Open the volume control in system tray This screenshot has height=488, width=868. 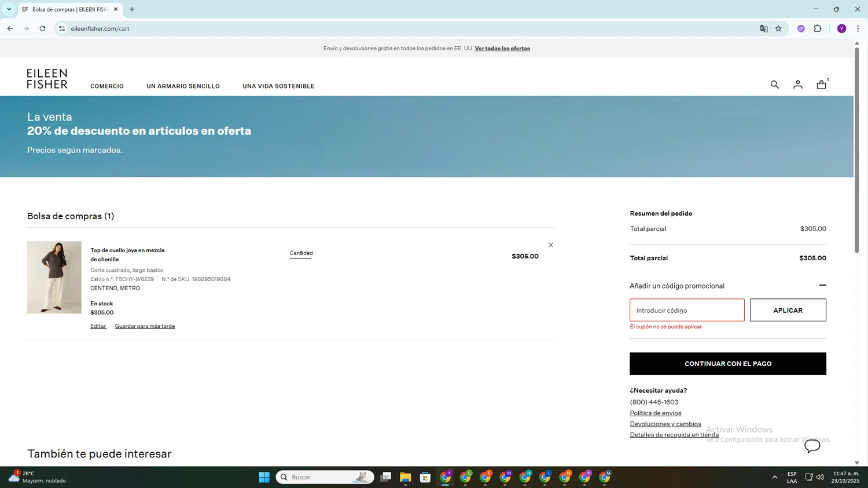[820, 477]
